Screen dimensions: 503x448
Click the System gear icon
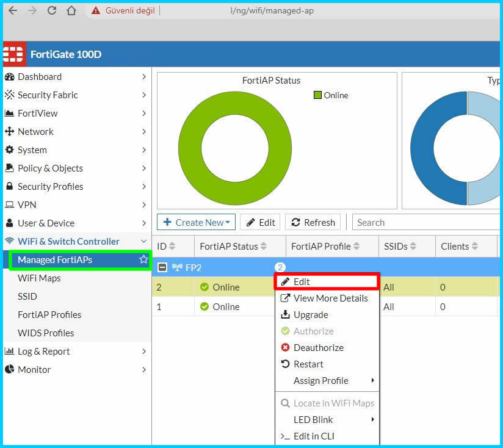coord(10,150)
